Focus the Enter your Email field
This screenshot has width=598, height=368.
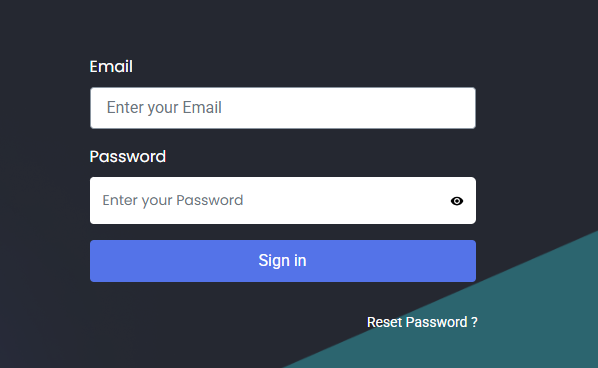pos(283,108)
